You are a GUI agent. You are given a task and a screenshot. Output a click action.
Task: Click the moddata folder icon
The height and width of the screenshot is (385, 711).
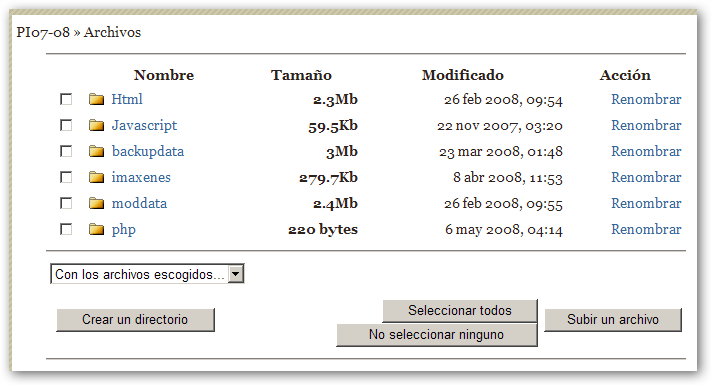pyautogui.click(x=96, y=203)
